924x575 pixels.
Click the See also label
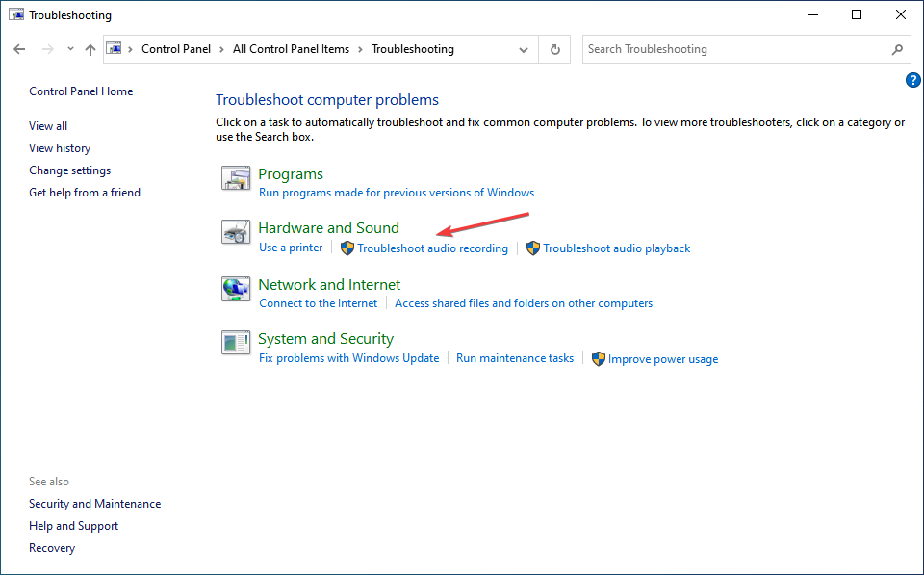point(49,482)
